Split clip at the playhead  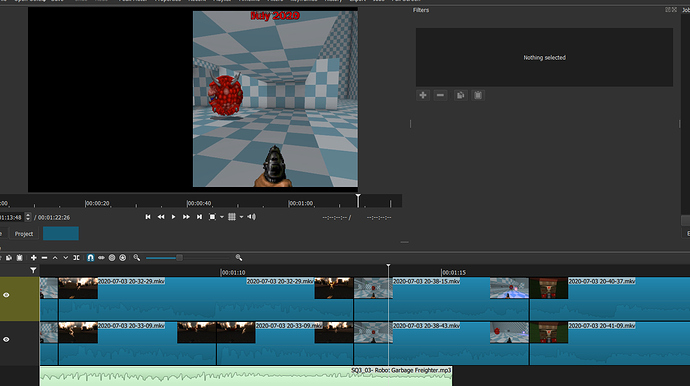(x=77, y=258)
